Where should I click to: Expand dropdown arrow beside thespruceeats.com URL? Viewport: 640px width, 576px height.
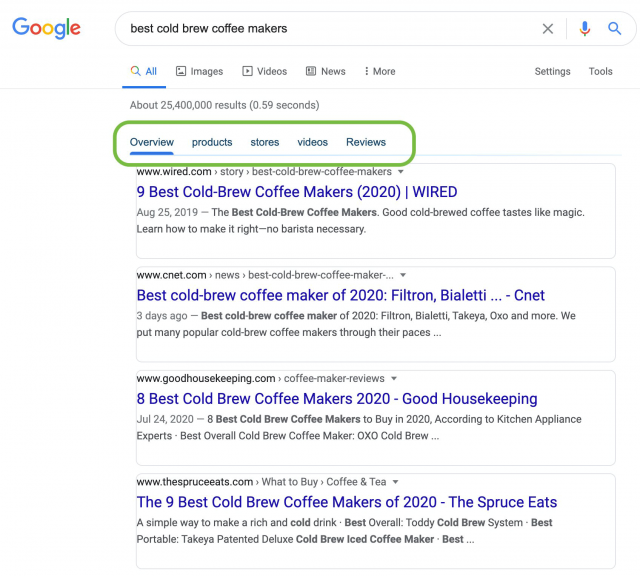395,482
